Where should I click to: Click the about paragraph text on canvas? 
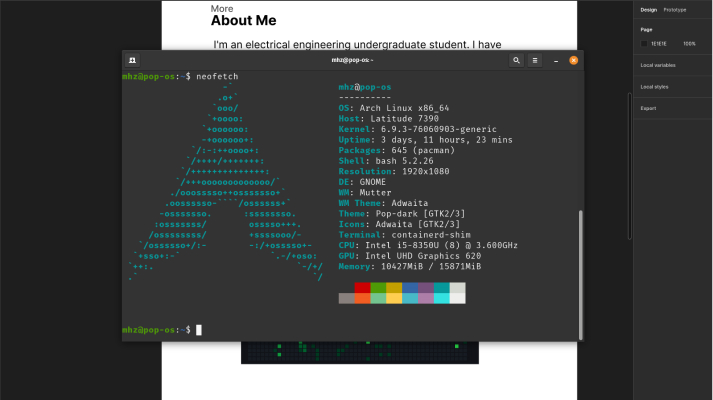coord(357,45)
